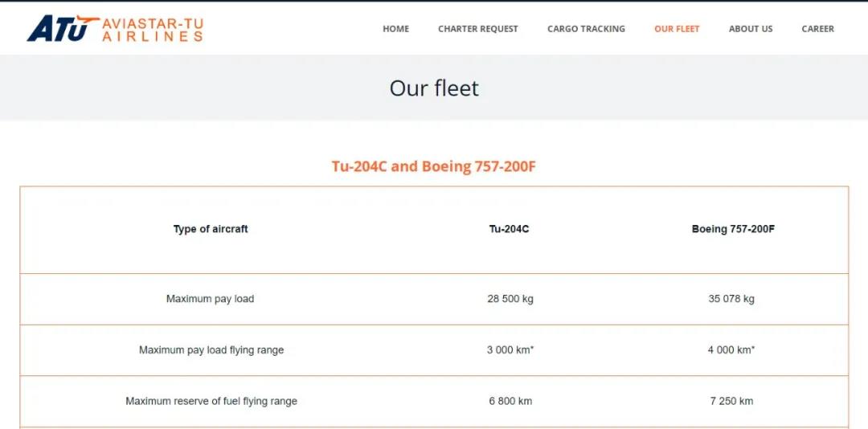The width and height of the screenshot is (868, 429).
Task: Click the "Maximum pay load" row label
Action: coord(210,299)
